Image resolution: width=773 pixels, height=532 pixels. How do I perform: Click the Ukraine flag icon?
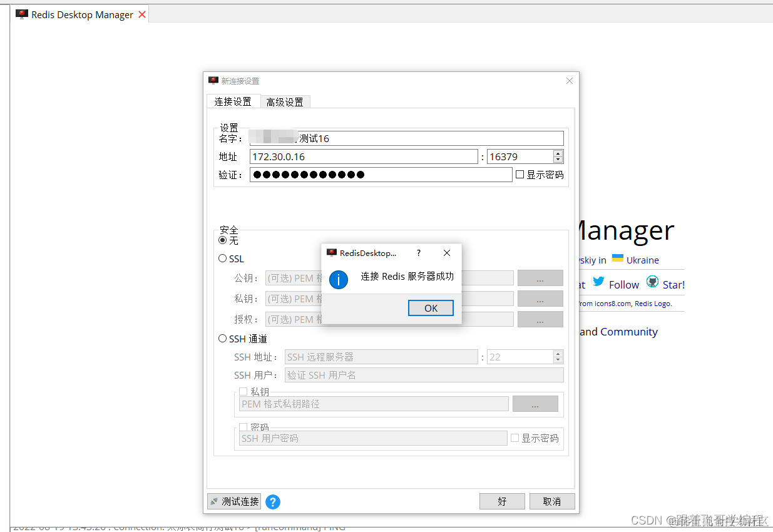tap(617, 258)
